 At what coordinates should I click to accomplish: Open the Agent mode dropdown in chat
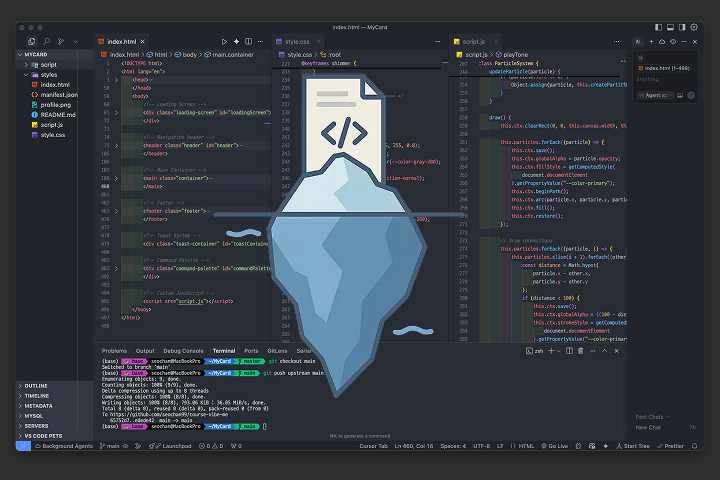656,95
